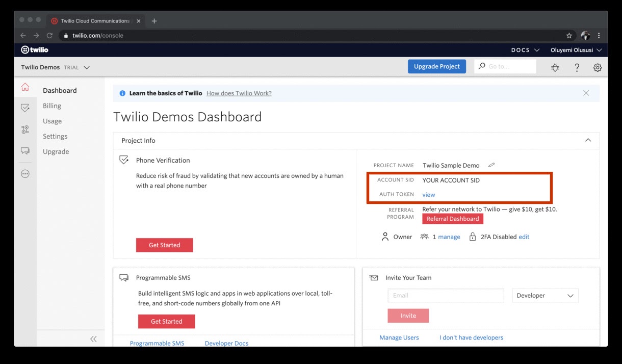Open Settings in the sidebar
The image size is (622, 364).
(55, 136)
